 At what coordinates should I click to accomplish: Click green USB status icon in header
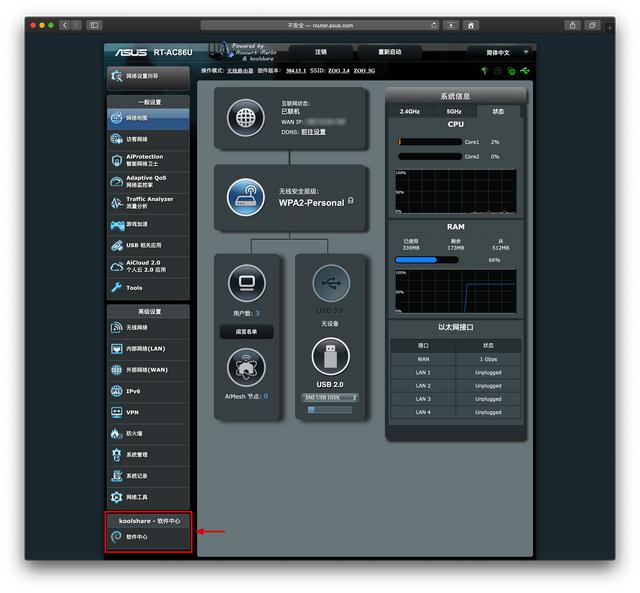[x=525, y=71]
